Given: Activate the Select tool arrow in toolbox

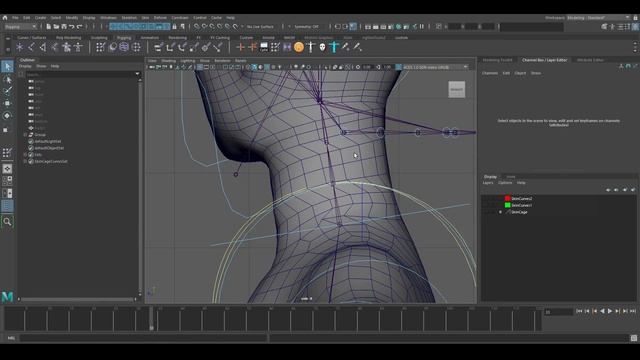Looking at the screenshot, I should point(7,66).
